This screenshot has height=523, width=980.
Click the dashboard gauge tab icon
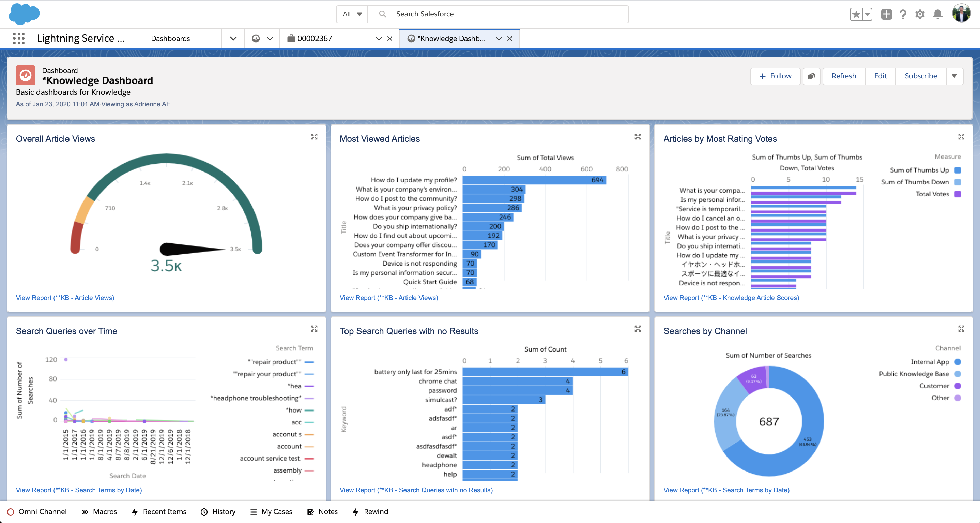tap(256, 39)
